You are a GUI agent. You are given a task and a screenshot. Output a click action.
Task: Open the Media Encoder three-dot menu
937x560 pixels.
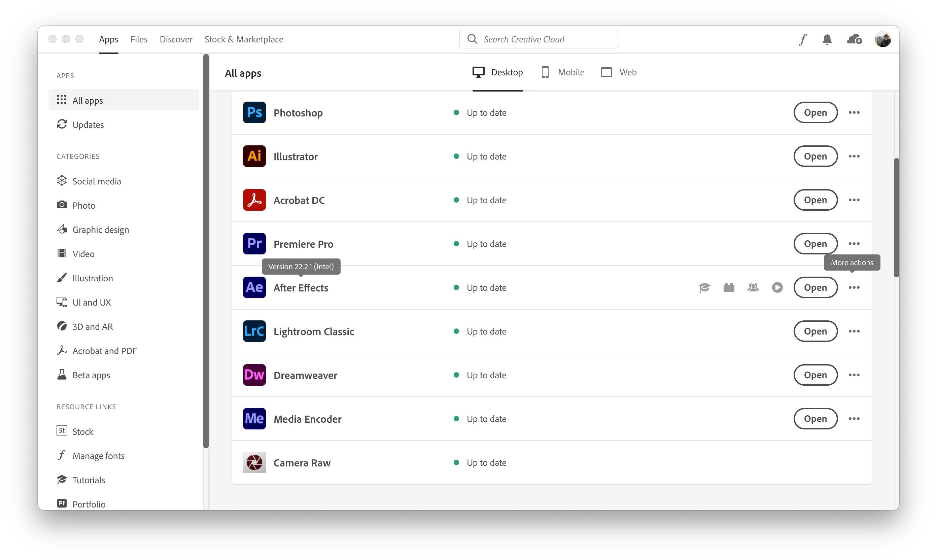[854, 419]
